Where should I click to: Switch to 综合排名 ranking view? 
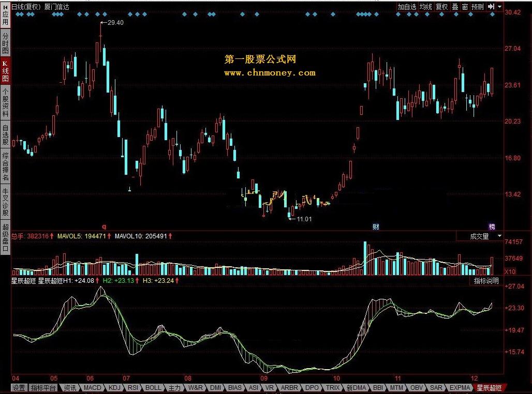[5, 166]
